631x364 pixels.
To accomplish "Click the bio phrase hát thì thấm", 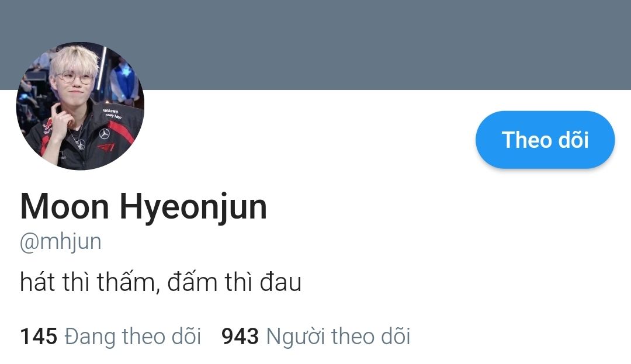I will [86, 282].
